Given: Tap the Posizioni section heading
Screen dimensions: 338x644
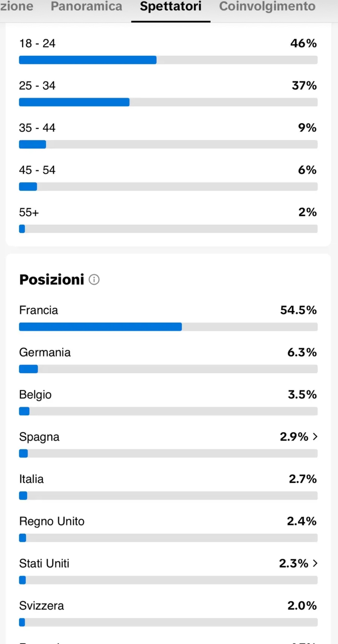Looking at the screenshot, I should pyautogui.click(x=52, y=280).
